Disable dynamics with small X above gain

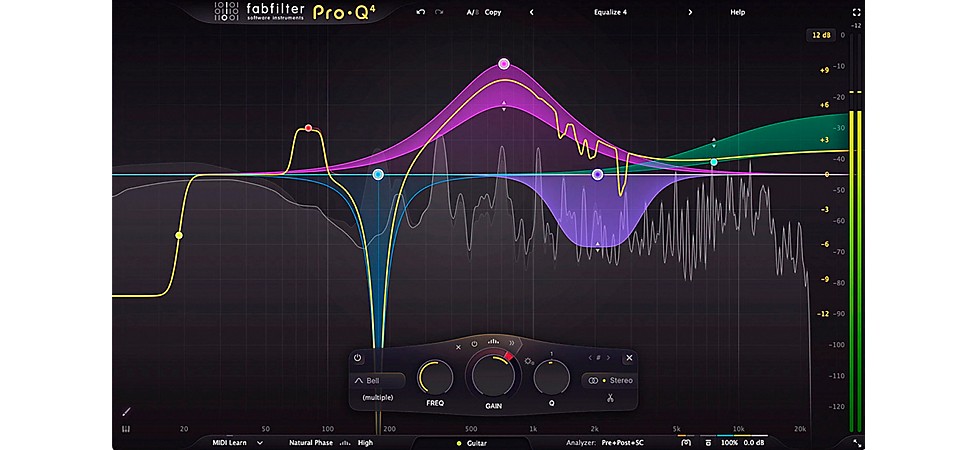coord(459,347)
